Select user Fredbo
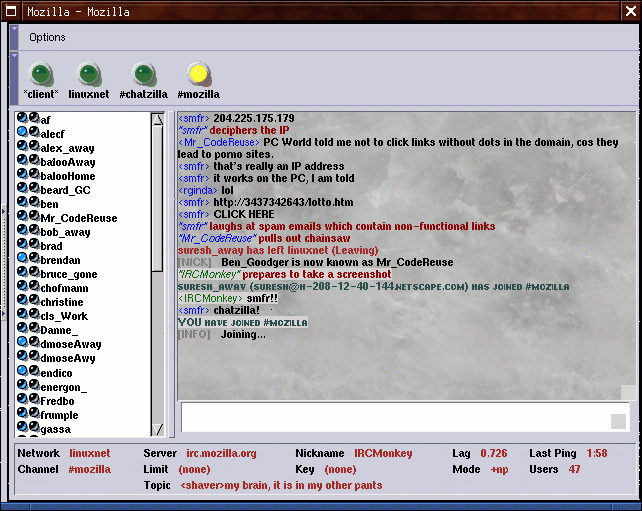The height and width of the screenshot is (511, 642). pyautogui.click(x=57, y=401)
